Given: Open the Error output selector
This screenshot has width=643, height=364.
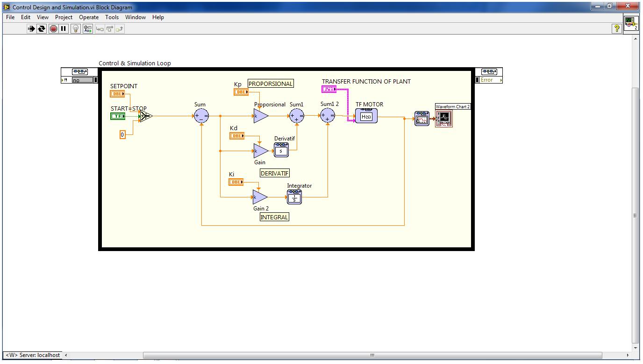Looking at the screenshot, I should (x=489, y=80).
